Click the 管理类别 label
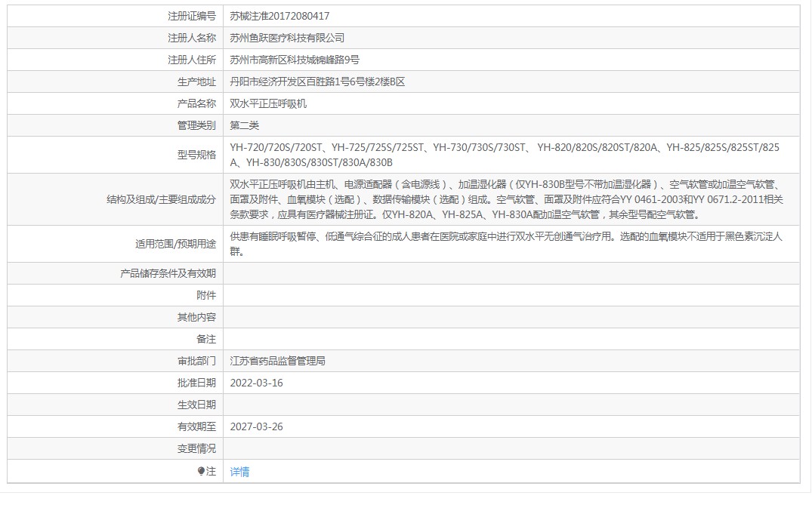 196,125
